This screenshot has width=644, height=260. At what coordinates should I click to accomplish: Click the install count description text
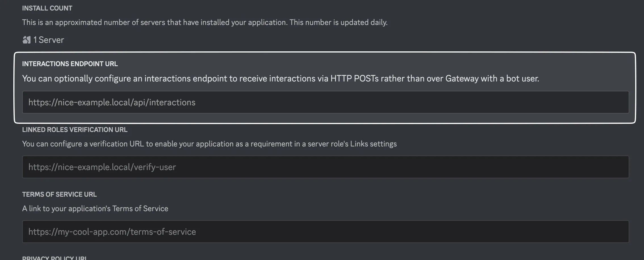click(205, 22)
